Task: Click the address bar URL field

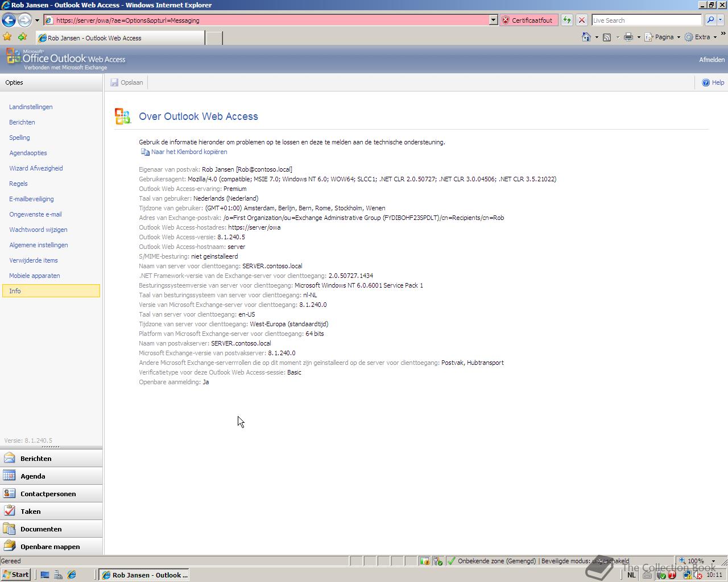Action: tap(266, 20)
